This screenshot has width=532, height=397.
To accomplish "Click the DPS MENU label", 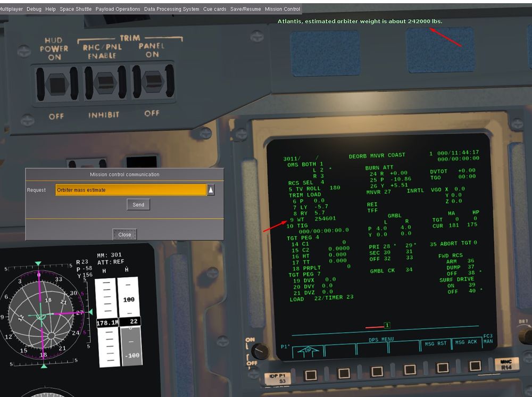I will point(381,340).
